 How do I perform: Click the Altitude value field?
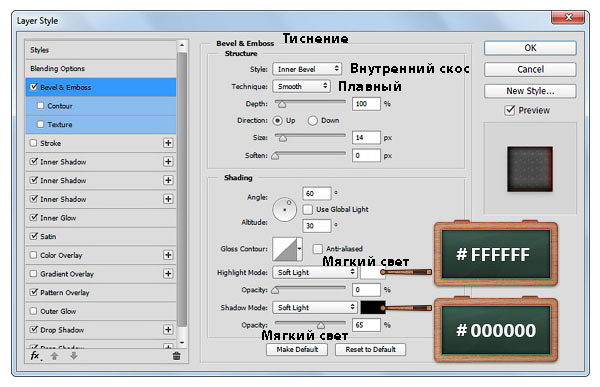point(316,226)
